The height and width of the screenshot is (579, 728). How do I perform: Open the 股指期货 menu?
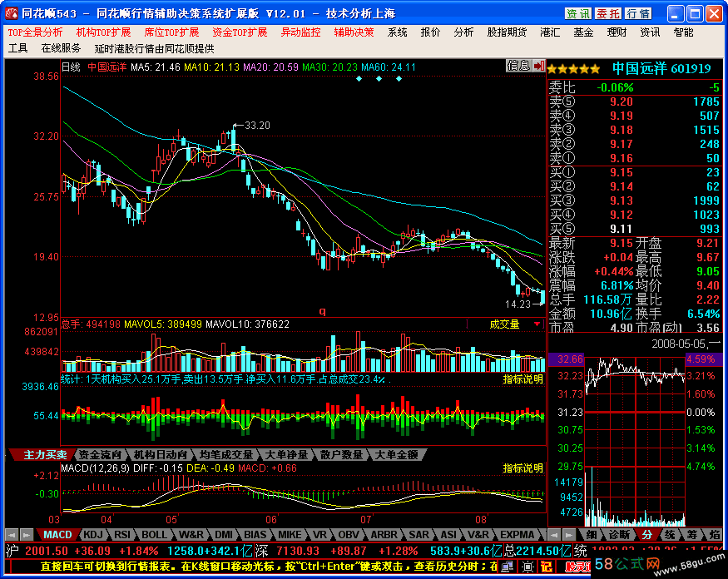click(507, 32)
